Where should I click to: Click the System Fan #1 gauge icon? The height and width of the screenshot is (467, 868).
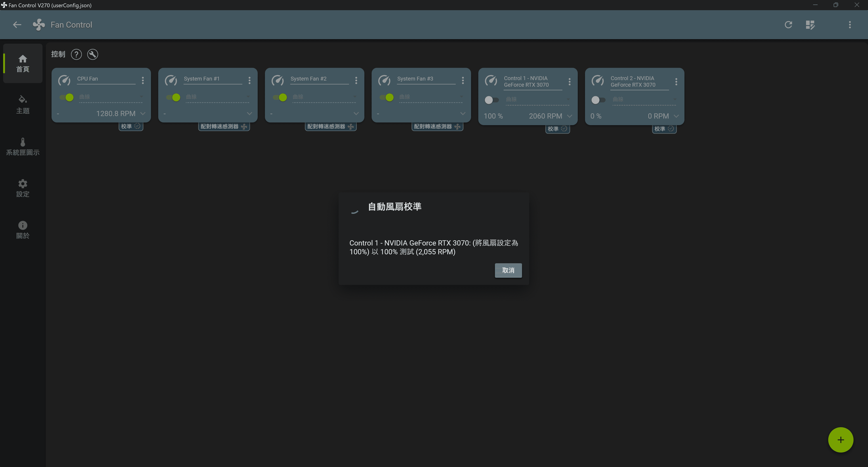[171, 80]
